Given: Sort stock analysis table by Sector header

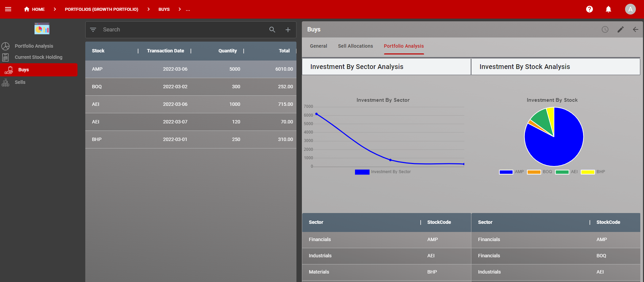Looking at the screenshot, I should [x=485, y=222].
